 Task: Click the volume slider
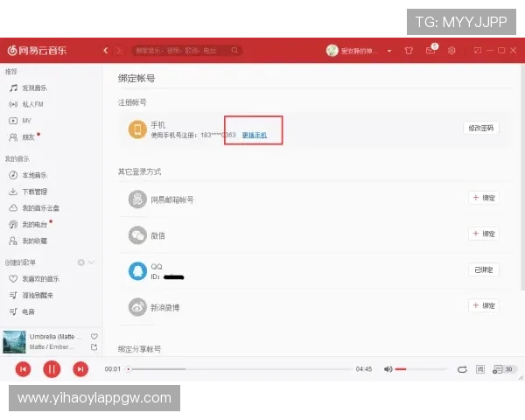point(421,369)
